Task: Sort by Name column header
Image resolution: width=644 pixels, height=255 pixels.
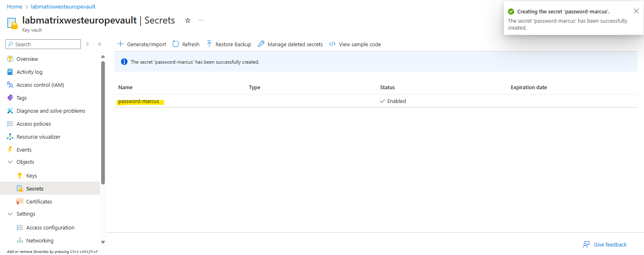Action: 125,87
